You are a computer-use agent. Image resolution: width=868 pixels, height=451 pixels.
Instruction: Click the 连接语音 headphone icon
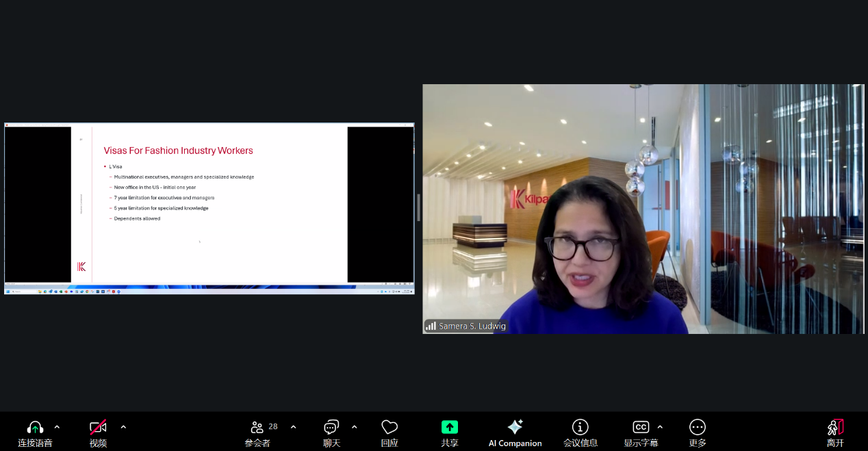point(35,428)
